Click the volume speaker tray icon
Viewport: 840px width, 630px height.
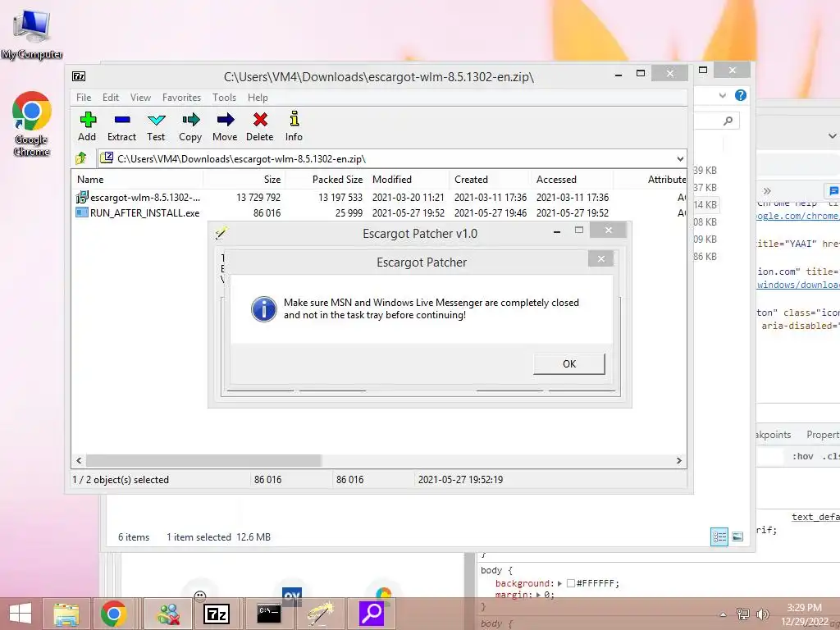(762, 614)
